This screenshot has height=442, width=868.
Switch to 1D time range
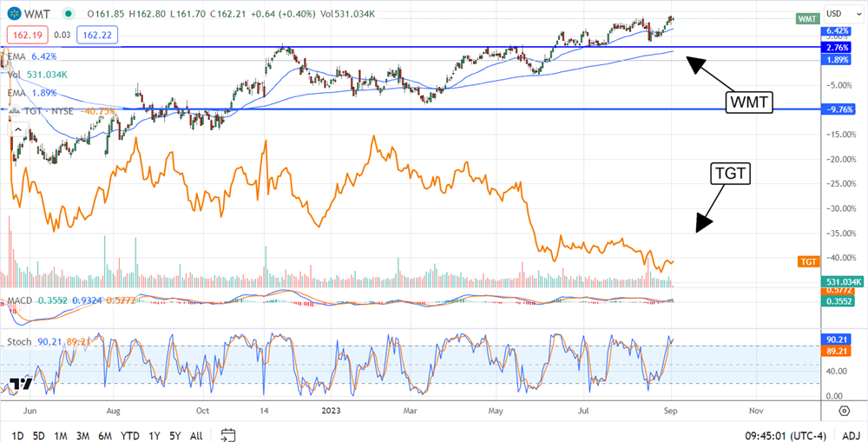17,434
